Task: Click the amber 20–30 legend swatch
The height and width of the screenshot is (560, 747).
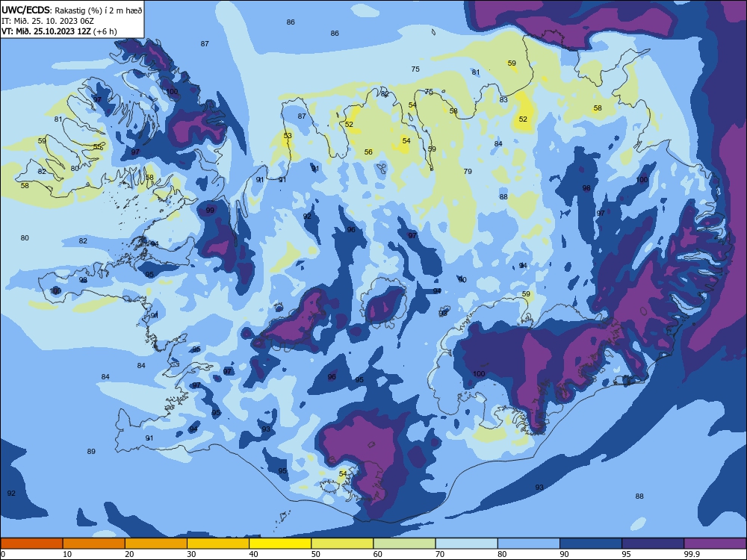Action: pos(156,544)
